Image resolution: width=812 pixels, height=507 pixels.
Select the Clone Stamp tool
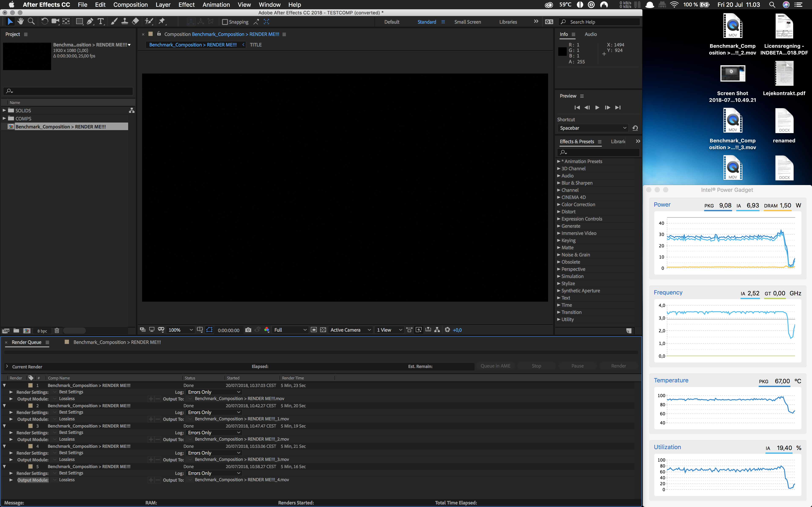[x=125, y=22]
